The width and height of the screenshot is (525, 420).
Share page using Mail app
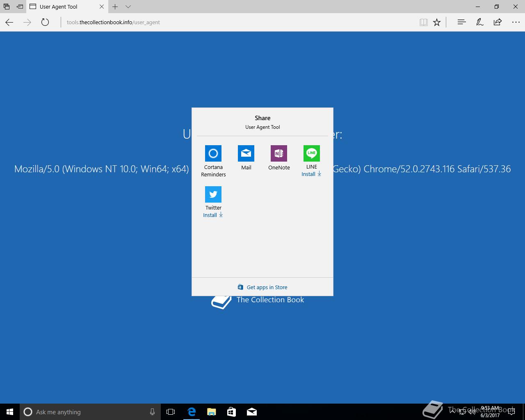tap(246, 153)
